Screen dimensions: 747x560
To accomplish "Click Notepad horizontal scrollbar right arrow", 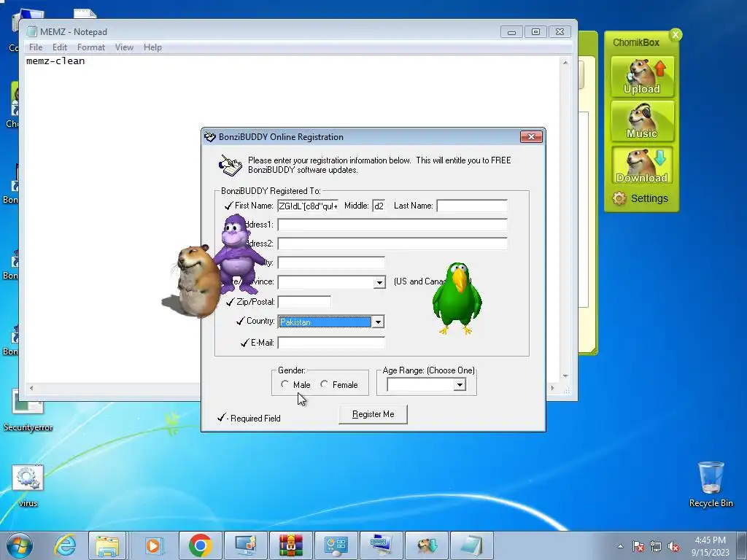I will click(553, 388).
